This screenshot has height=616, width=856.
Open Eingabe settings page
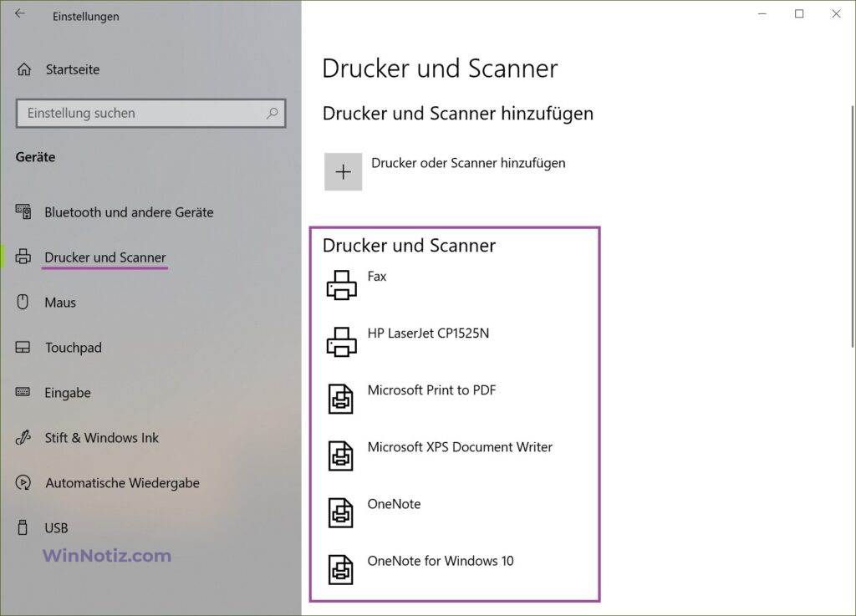68,392
